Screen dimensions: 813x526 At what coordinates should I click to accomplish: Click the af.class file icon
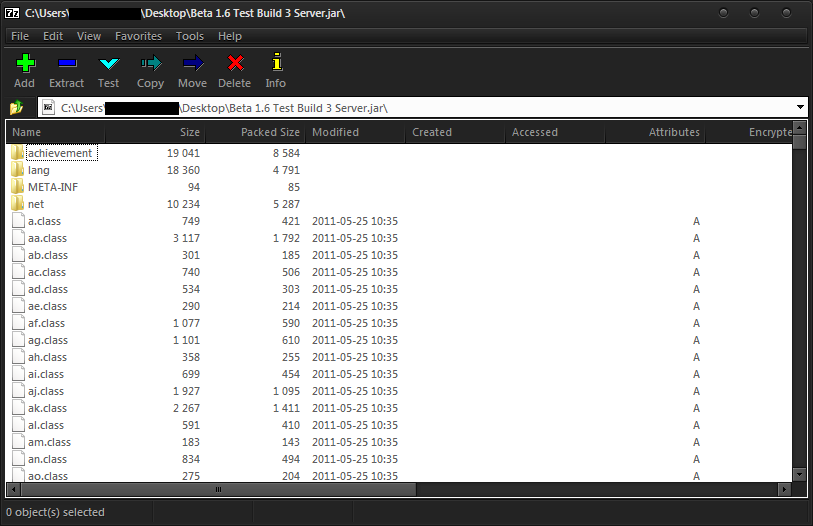[19, 323]
